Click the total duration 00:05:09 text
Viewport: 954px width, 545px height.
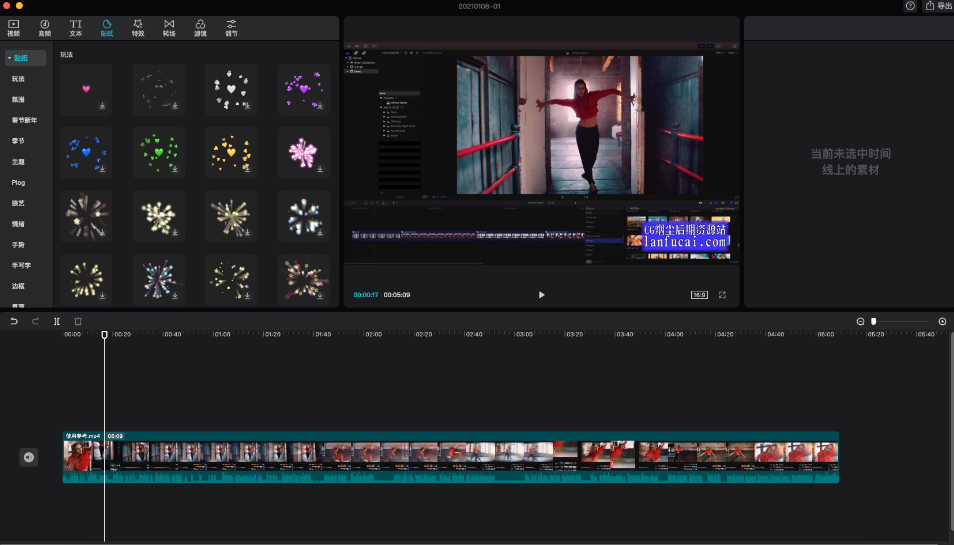[x=397, y=294]
